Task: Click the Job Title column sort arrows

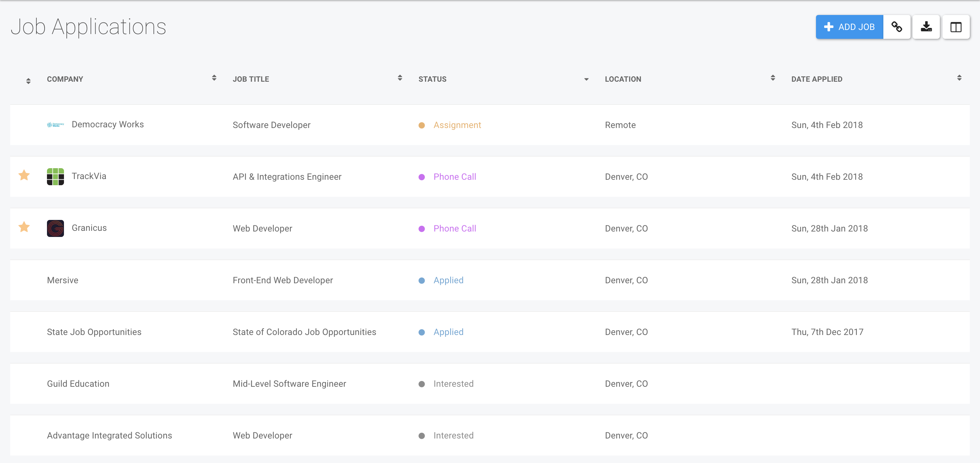Action: (x=400, y=78)
